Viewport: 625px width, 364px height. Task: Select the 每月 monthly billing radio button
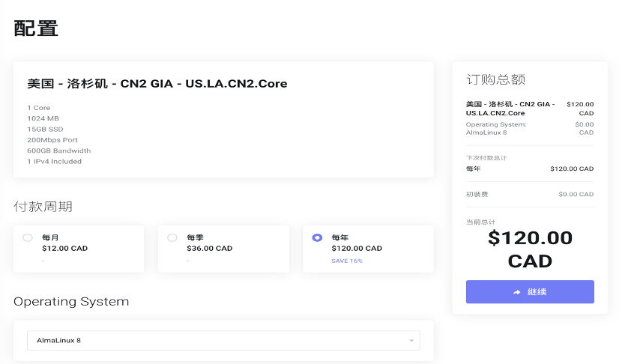click(28, 237)
